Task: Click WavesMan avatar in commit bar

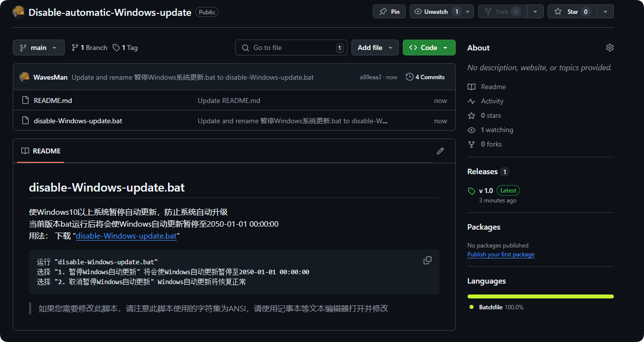Action: (x=24, y=77)
